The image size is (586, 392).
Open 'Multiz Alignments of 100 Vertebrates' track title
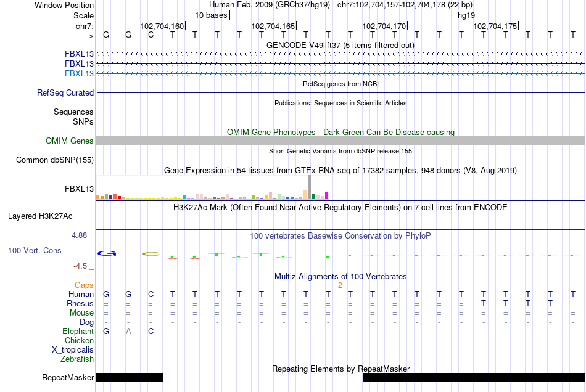[x=340, y=277]
